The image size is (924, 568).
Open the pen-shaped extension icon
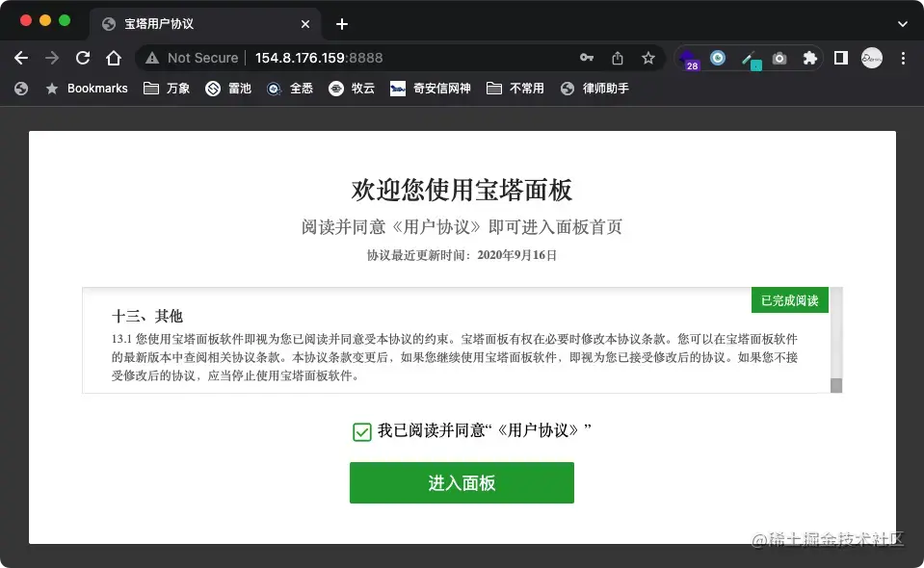[751, 60]
